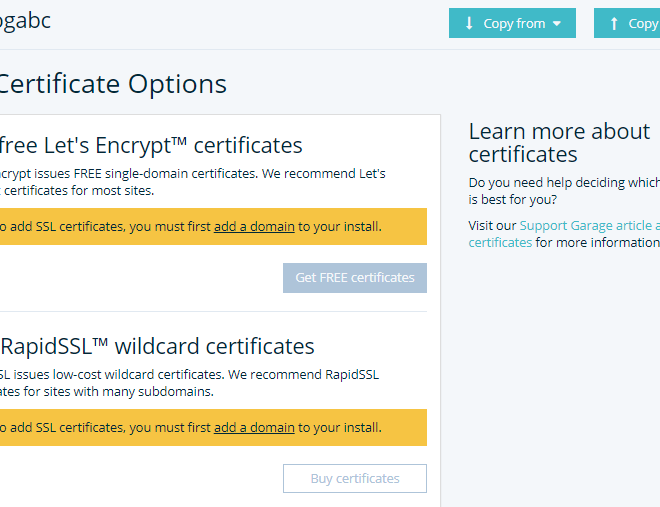The width and height of the screenshot is (660, 507).
Task: Click the "Do you need help deciding" paragraph
Action: point(564,191)
